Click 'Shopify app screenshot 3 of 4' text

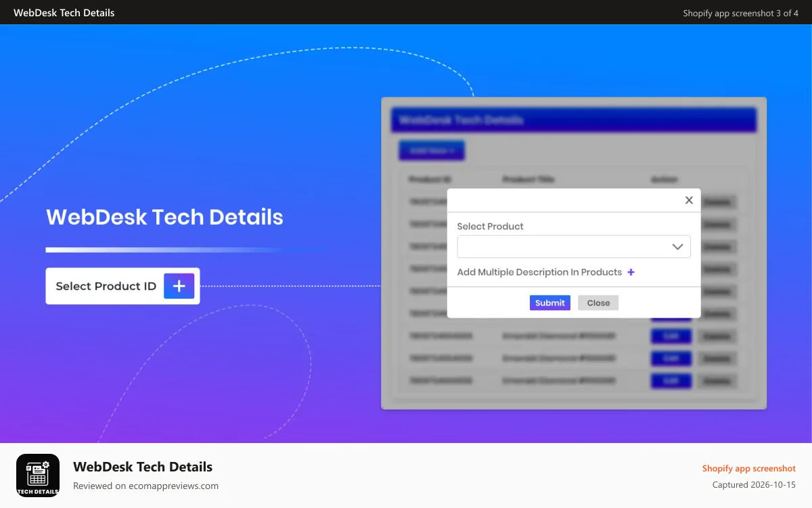pyautogui.click(x=740, y=13)
